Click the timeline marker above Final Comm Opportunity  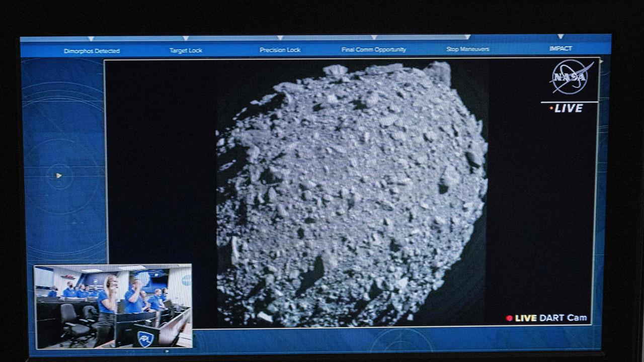(x=374, y=37)
